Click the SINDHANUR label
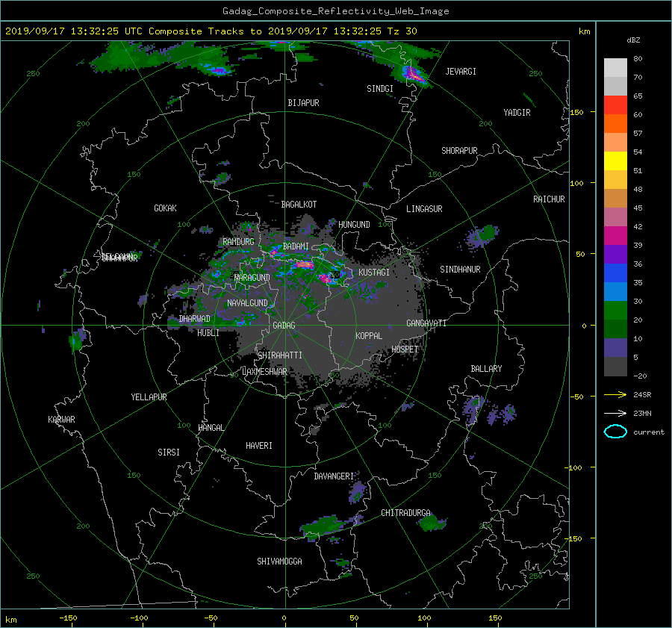The width and height of the screenshot is (672, 628). point(460,270)
